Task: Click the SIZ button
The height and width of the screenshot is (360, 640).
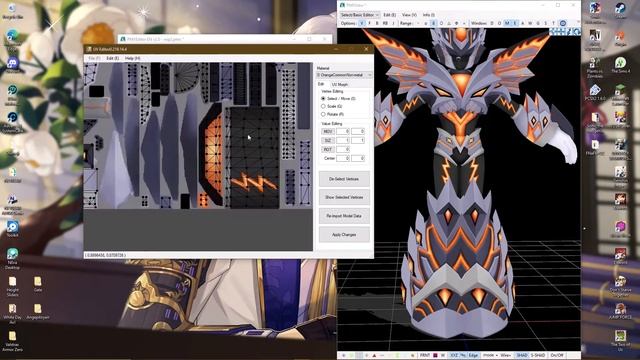Action: (x=328, y=140)
